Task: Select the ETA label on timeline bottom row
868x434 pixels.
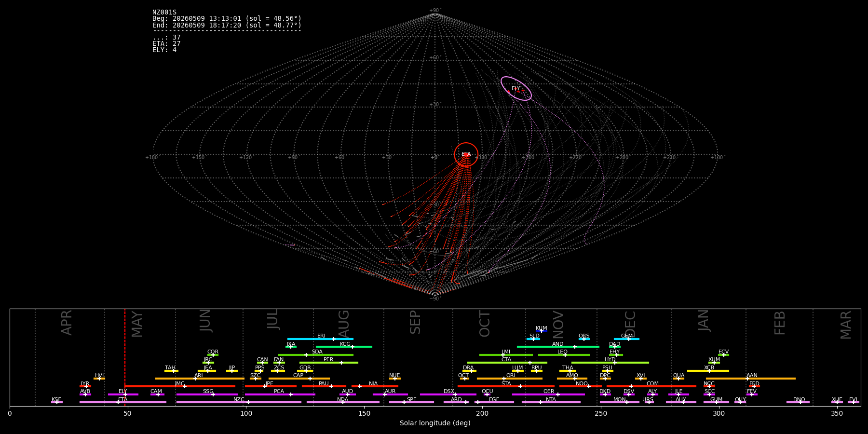Action: coord(123,400)
